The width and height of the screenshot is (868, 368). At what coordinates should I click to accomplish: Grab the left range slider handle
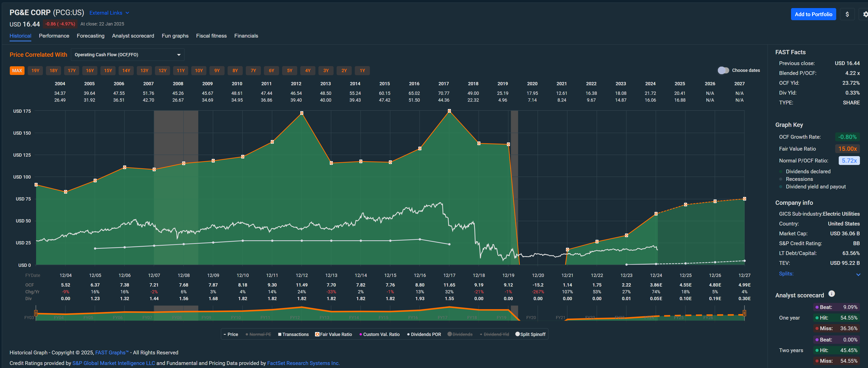(x=36, y=313)
